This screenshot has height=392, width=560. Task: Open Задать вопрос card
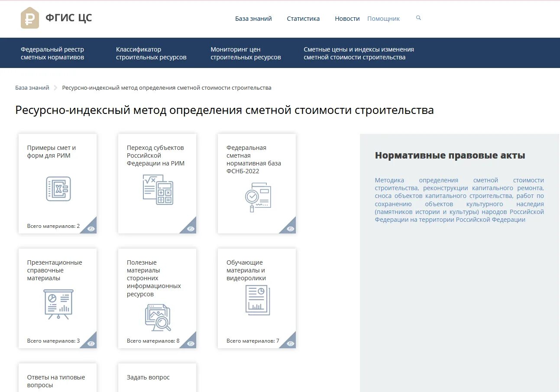pyautogui.click(x=157, y=378)
